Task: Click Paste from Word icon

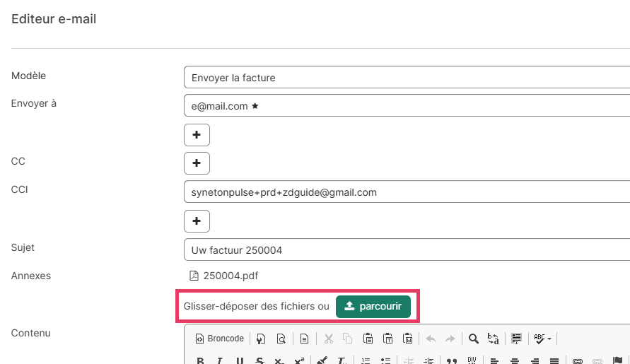Action: [407, 339]
